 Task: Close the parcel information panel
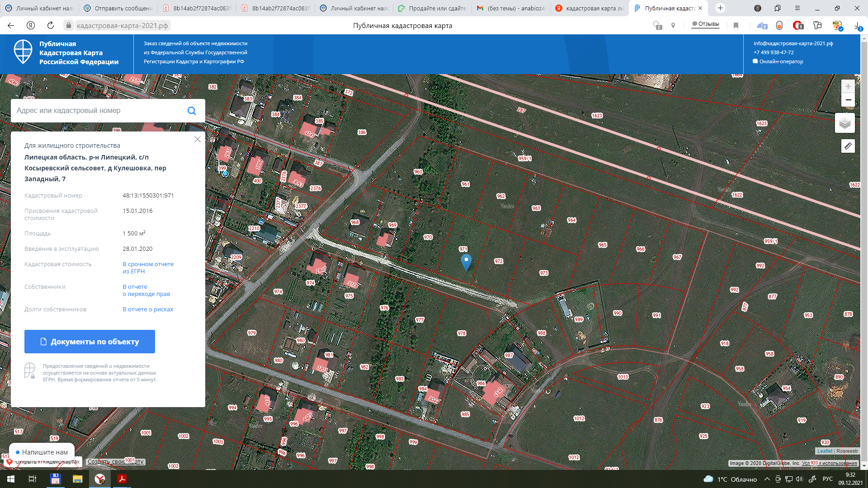tap(198, 139)
